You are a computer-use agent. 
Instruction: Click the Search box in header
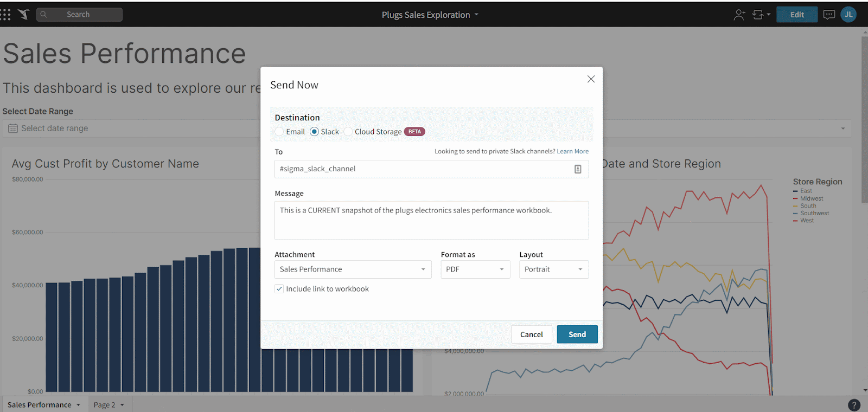tap(79, 15)
